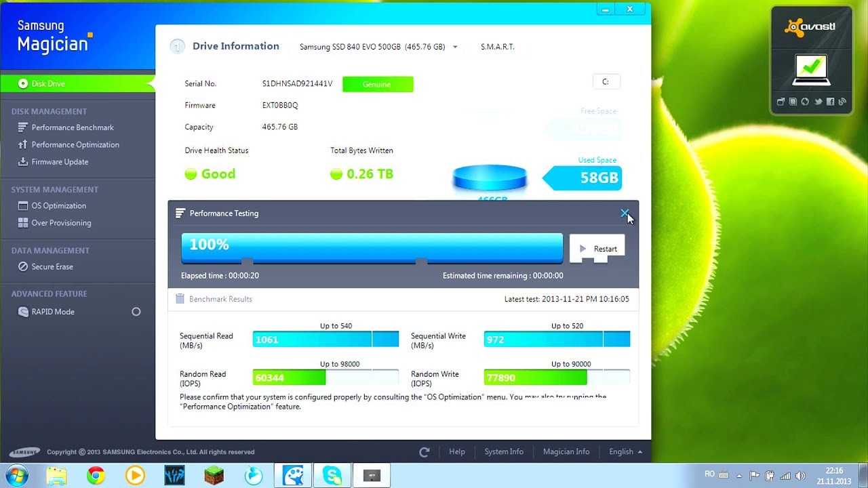Open the English language dropdown
This screenshot has width=868, height=488.
tap(625, 452)
